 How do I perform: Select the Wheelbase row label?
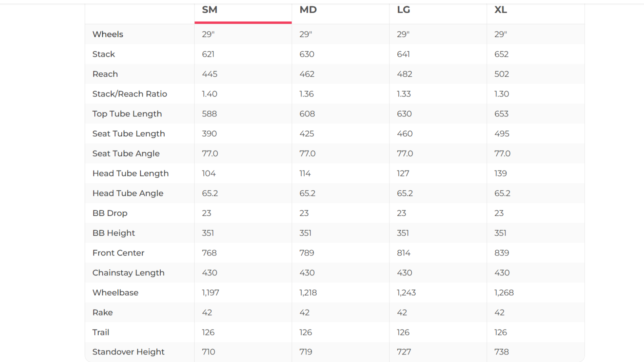click(115, 292)
